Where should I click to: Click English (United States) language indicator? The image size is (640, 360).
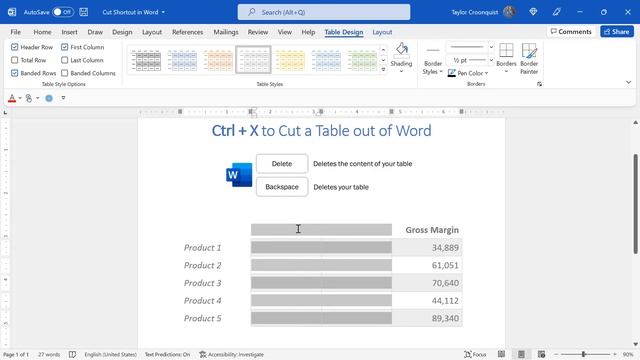[x=110, y=354]
